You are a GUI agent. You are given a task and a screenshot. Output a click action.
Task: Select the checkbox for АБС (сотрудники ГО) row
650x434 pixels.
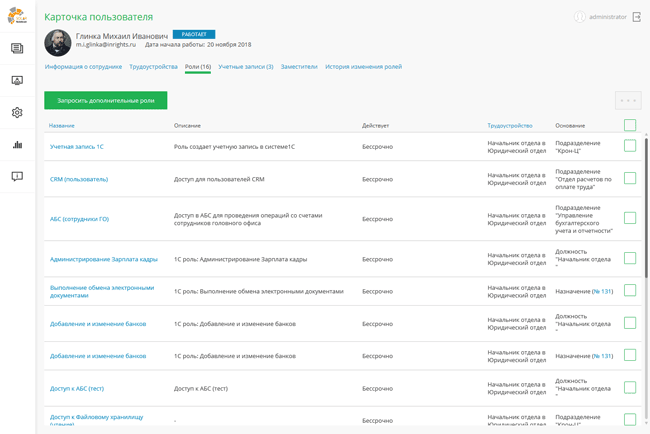[630, 218]
